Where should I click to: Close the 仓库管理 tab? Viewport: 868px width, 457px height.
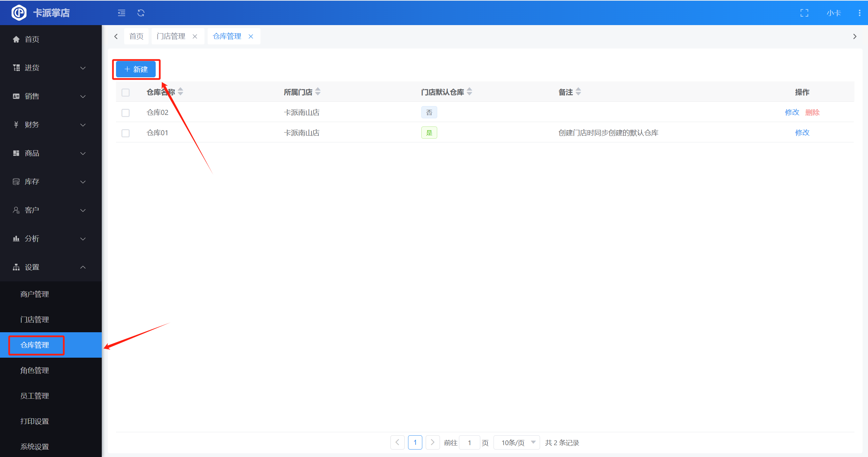(251, 36)
